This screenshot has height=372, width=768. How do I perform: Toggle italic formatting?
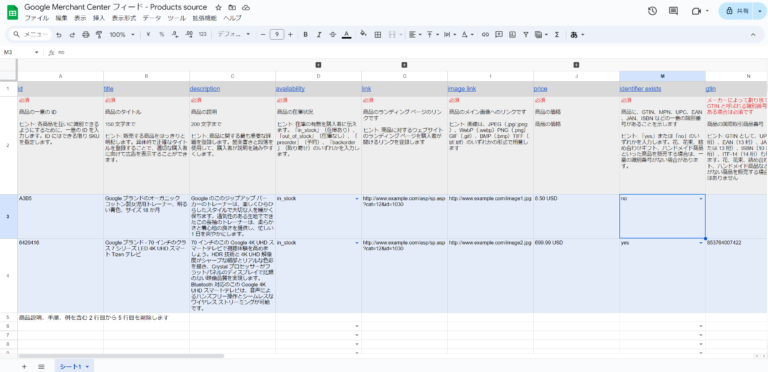[x=319, y=35]
